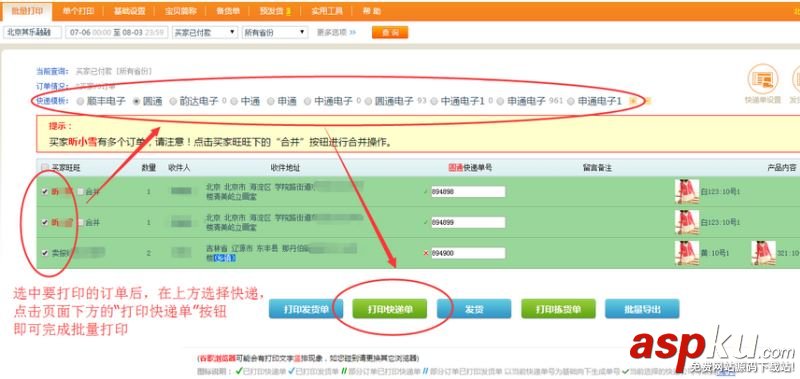
Task: Edit the tracking number field 894900
Action: coord(468,253)
